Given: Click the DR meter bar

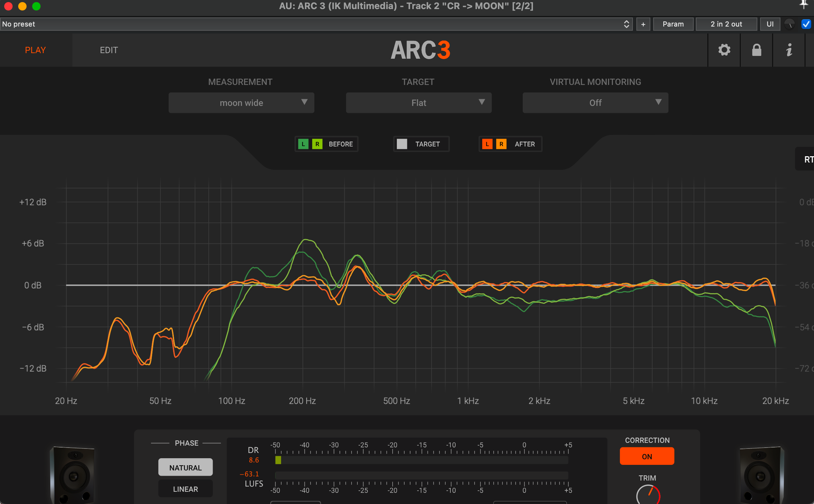Looking at the screenshot, I should click(421, 460).
